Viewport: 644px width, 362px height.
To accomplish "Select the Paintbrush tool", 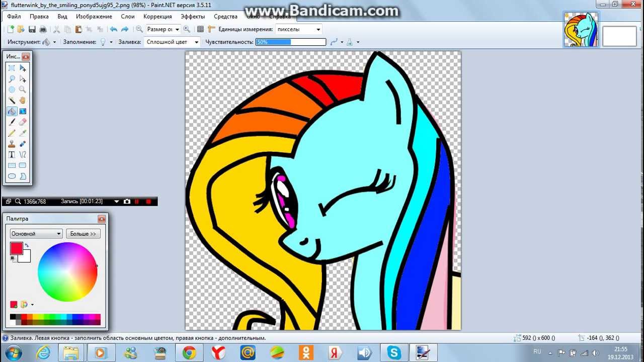I will 12,122.
